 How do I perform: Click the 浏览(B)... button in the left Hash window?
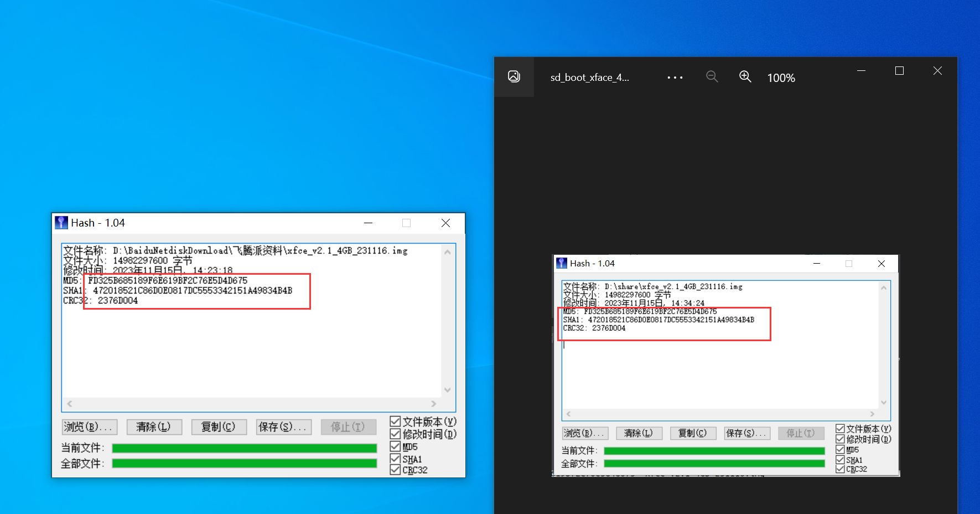(x=90, y=426)
